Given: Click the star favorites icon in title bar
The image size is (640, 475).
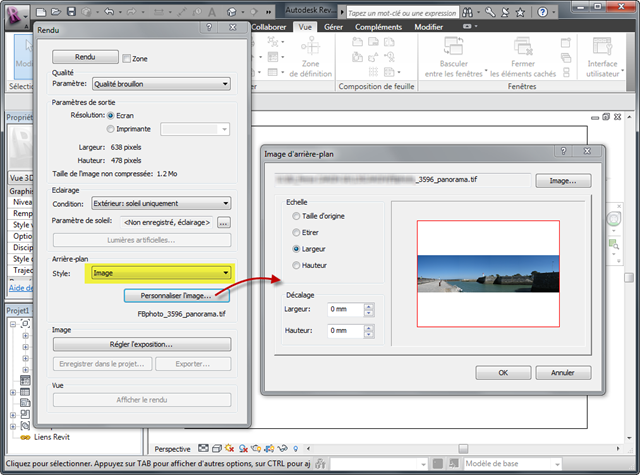Looking at the screenshot, I should point(520,13).
